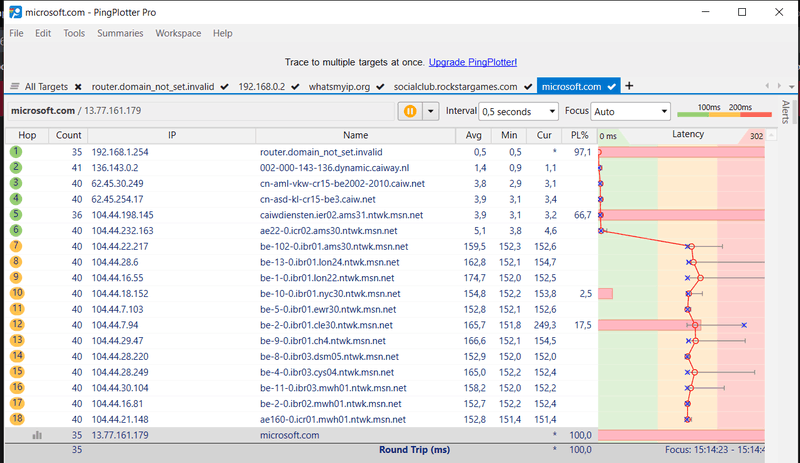Open the File menu
The image size is (800, 463).
click(16, 33)
